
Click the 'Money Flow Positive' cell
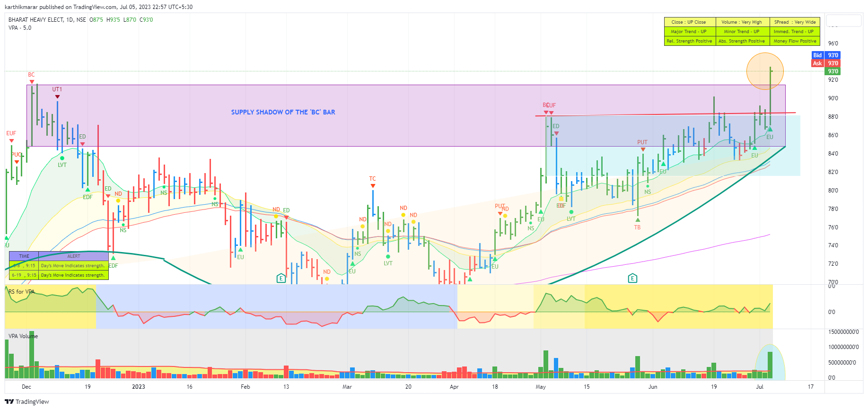794,41
